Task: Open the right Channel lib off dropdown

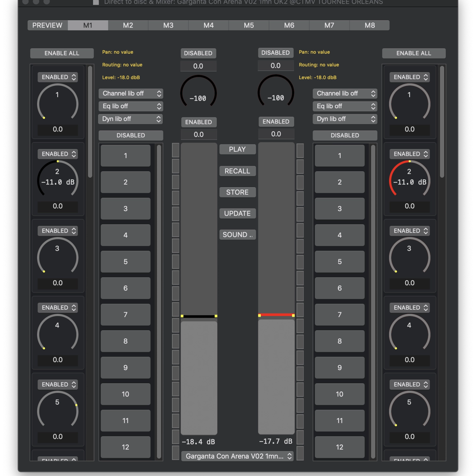Action: [345, 94]
